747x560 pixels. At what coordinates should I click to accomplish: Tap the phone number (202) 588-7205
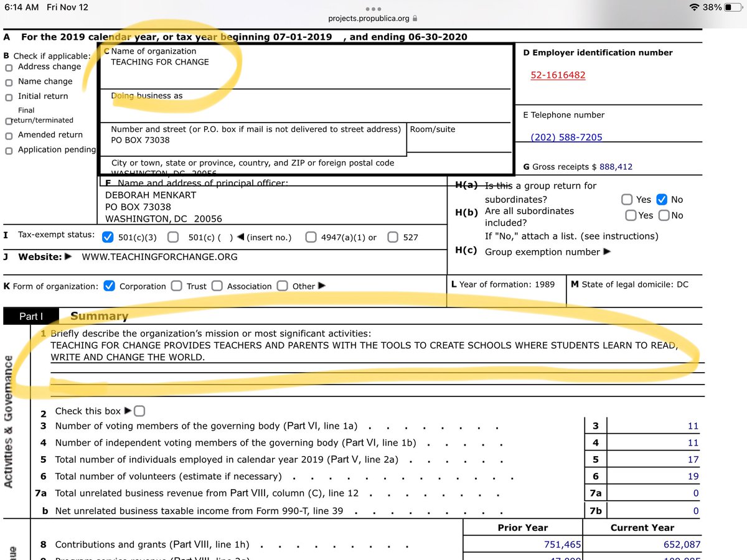pyautogui.click(x=566, y=137)
